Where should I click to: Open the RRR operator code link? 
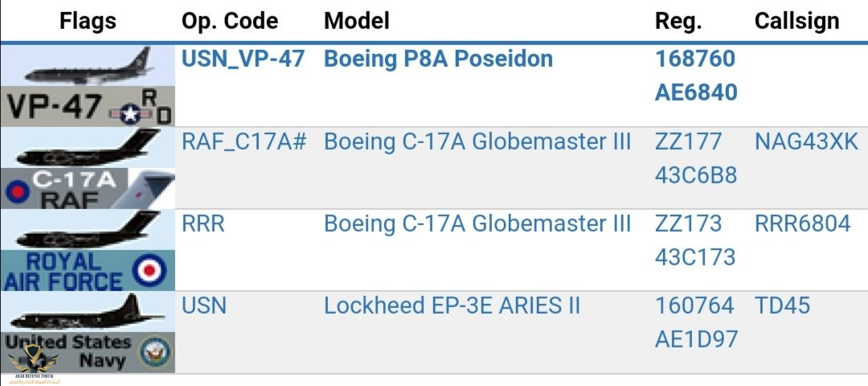coord(203,224)
